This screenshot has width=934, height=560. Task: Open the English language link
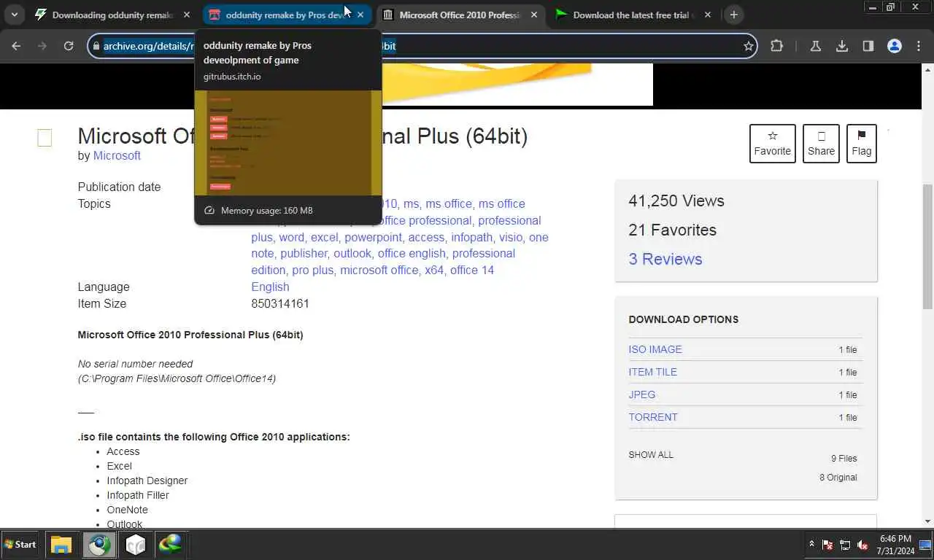pyautogui.click(x=270, y=287)
